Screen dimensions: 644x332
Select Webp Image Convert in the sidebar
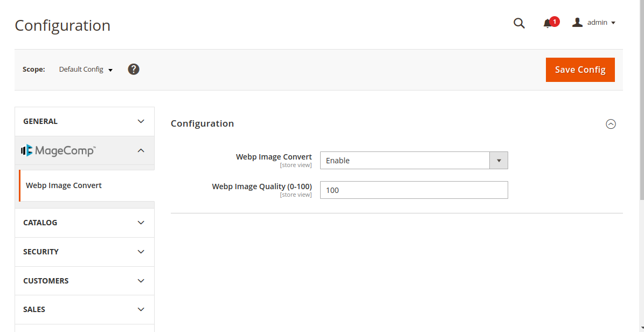[x=64, y=185]
